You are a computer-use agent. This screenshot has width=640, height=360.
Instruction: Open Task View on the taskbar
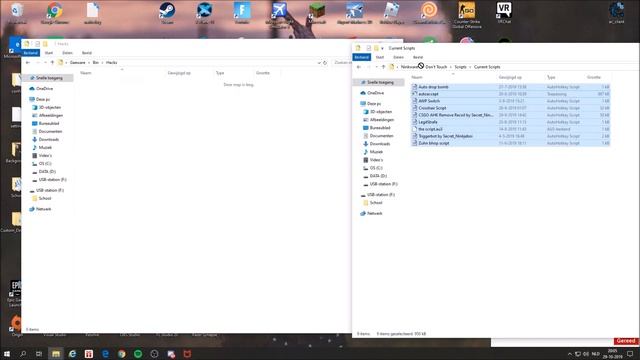point(39,353)
